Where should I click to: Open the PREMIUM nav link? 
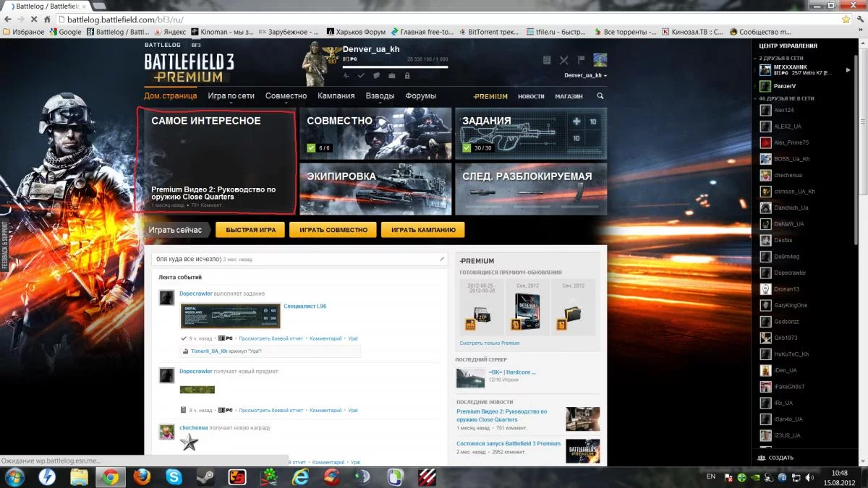pos(490,96)
